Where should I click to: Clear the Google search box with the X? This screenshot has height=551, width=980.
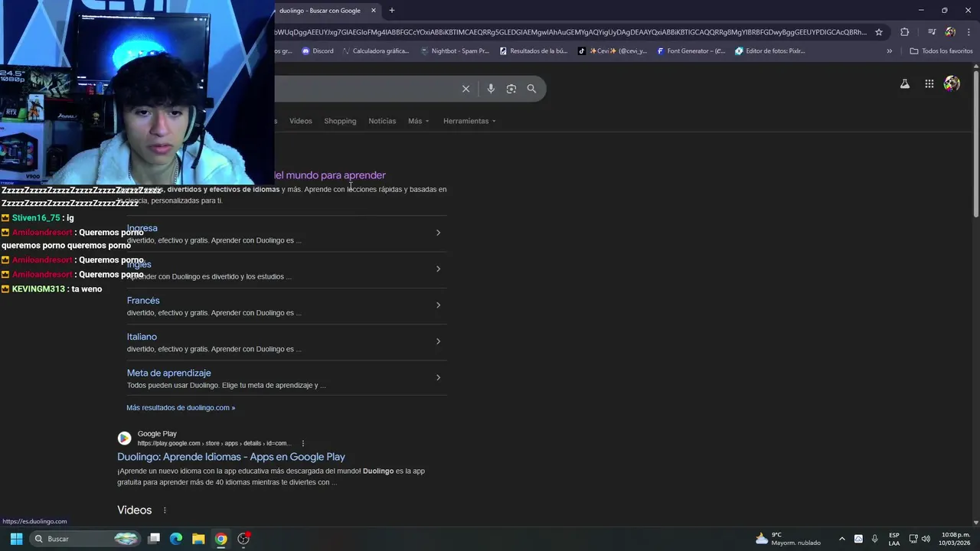click(465, 89)
